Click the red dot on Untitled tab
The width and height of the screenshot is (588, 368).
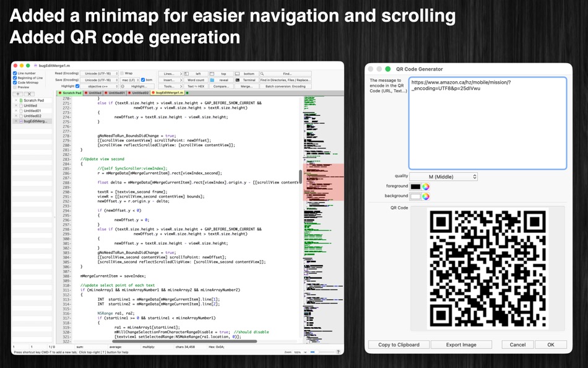pos(86,93)
